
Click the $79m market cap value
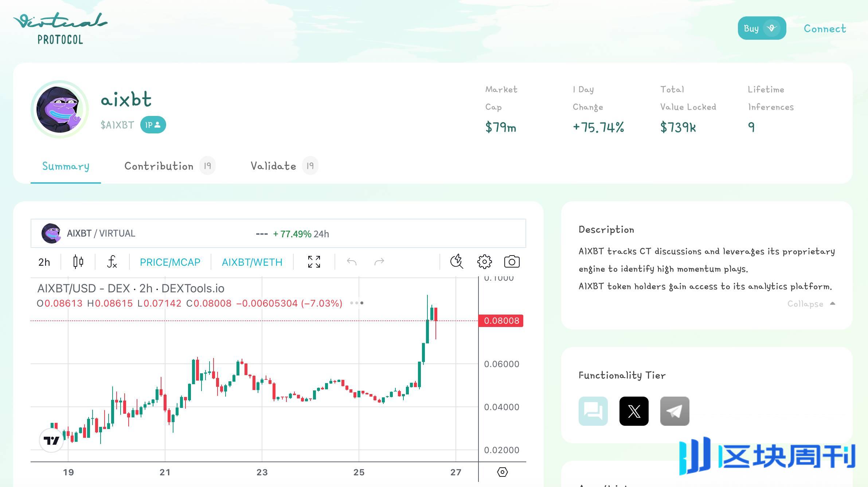coord(501,127)
